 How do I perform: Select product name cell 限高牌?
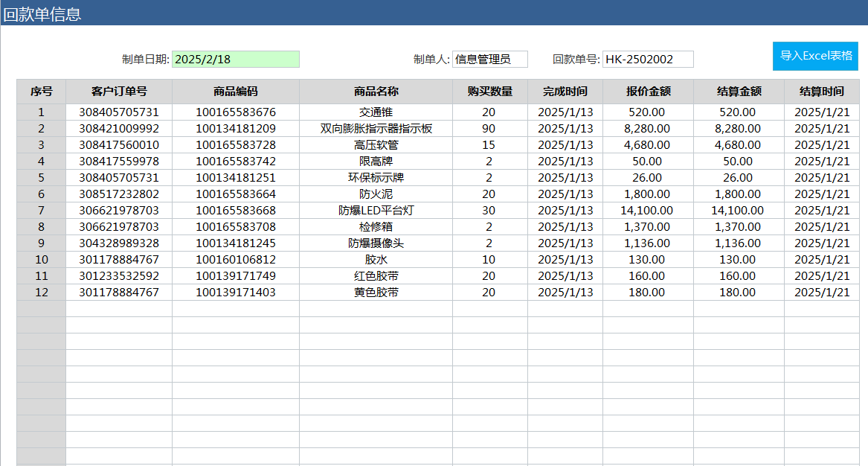[376, 162]
